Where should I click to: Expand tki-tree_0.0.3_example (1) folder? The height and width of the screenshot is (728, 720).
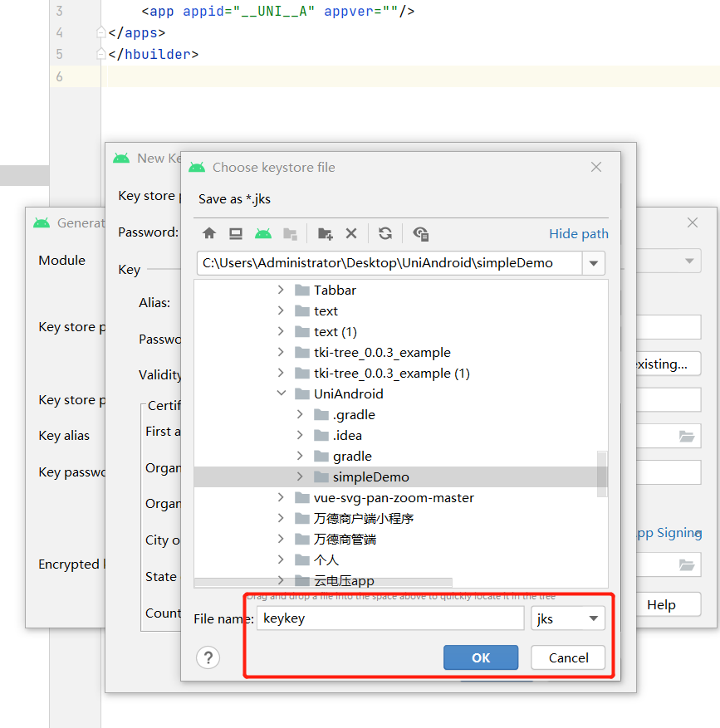[x=281, y=373]
